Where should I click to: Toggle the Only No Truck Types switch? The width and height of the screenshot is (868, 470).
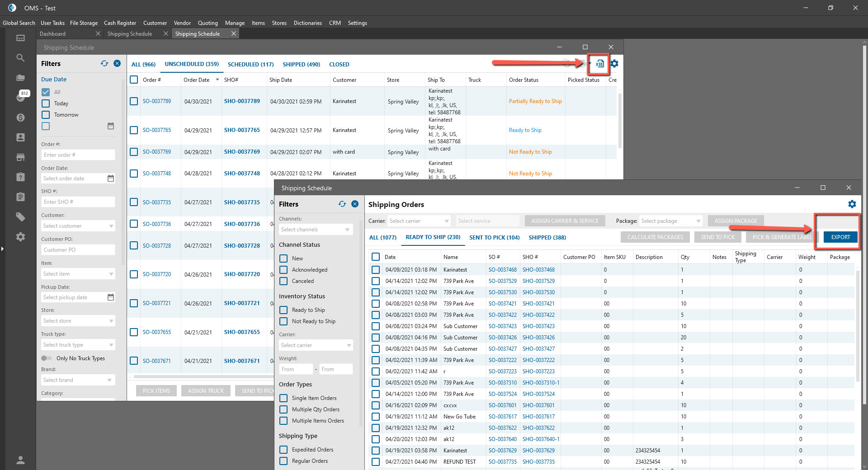[47, 358]
